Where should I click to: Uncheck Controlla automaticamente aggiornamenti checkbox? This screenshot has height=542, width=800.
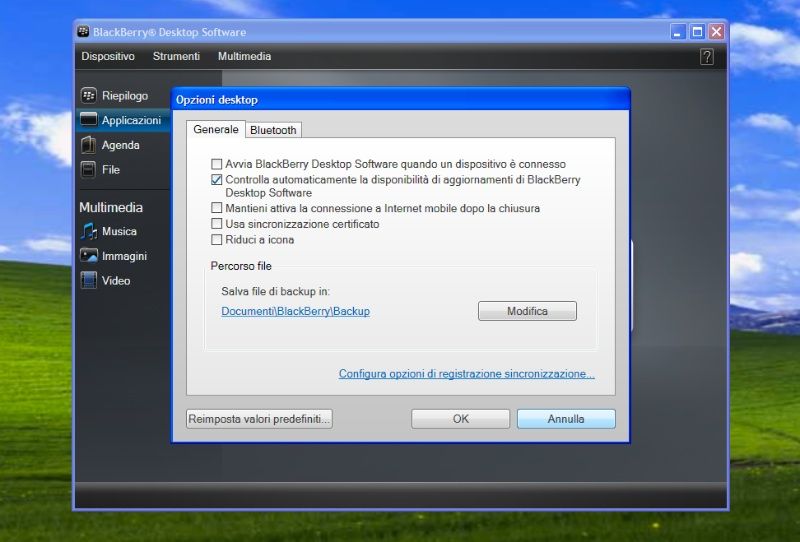(x=216, y=180)
